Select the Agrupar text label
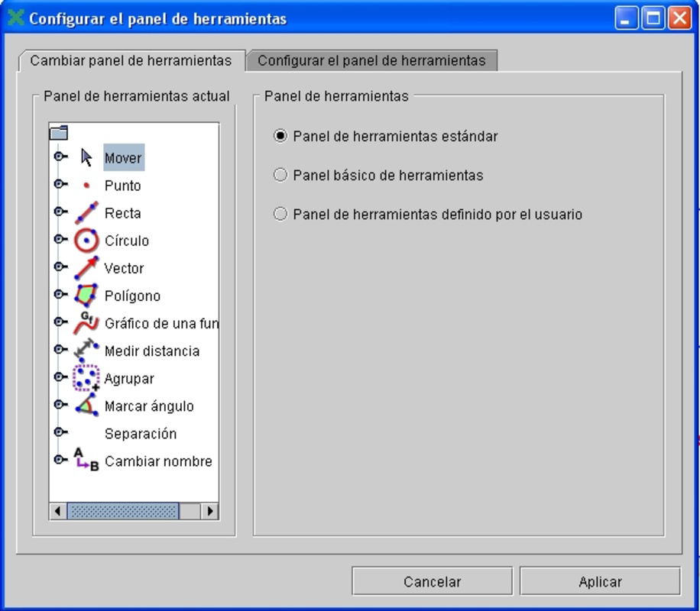700x611 pixels. point(129,379)
